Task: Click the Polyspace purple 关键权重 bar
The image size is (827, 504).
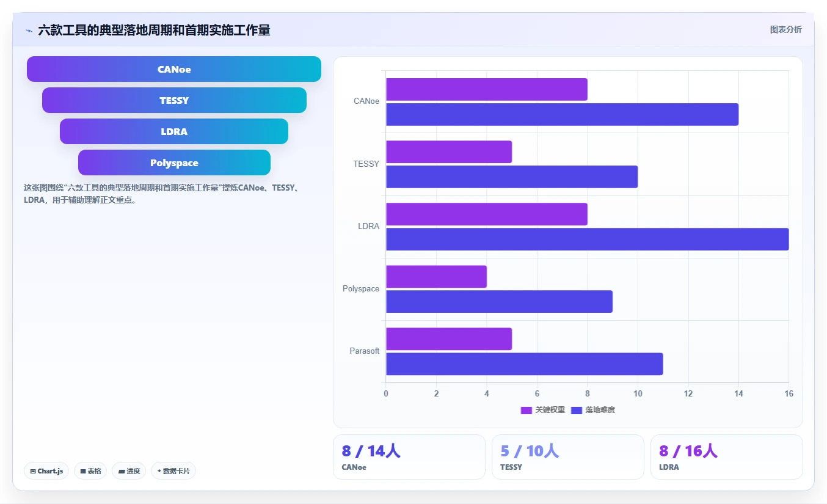Action: (436, 276)
